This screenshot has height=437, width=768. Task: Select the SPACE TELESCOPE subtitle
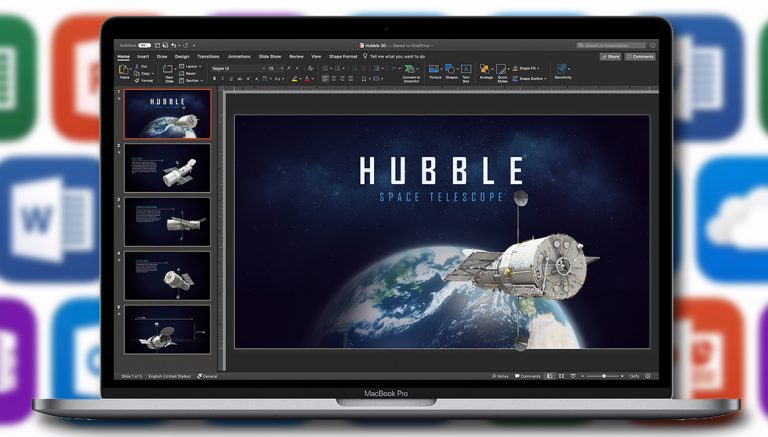tap(441, 197)
